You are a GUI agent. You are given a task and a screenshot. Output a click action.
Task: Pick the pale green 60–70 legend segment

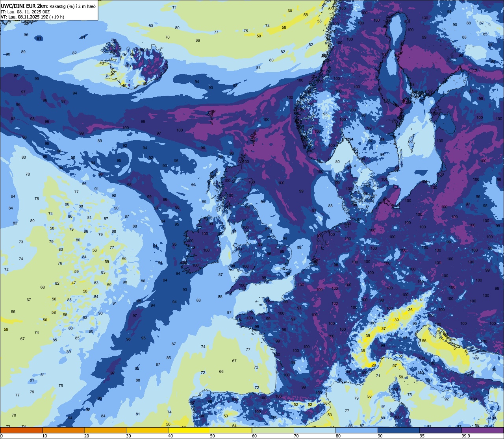pyautogui.click(x=273, y=430)
